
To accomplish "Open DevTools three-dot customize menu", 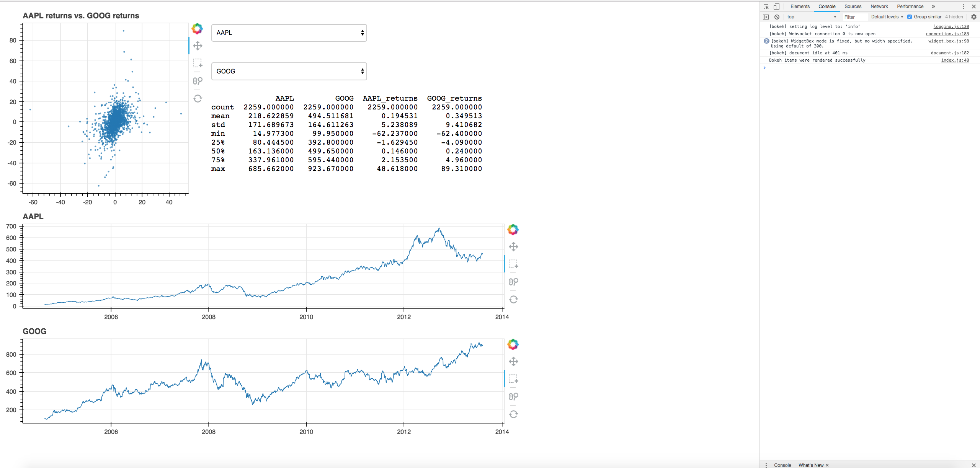I will pos(963,7).
